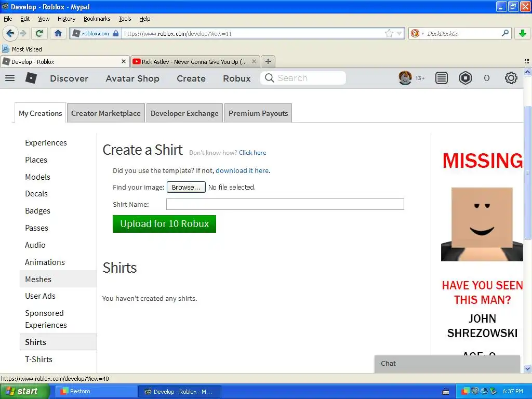Focus the Shirt Name input field

pos(285,204)
